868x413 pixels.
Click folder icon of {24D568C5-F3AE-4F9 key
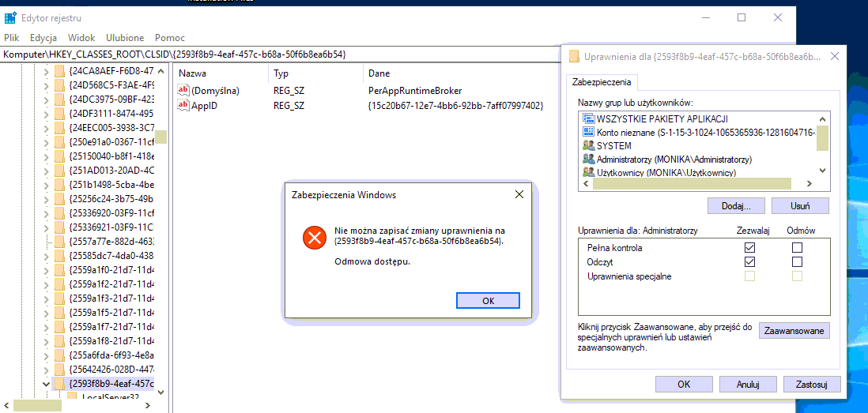pyautogui.click(x=60, y=85)
